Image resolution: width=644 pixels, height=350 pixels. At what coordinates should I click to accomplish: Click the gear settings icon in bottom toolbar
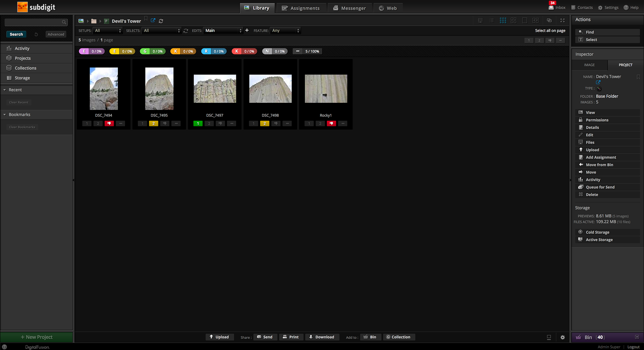click(562, 337)
